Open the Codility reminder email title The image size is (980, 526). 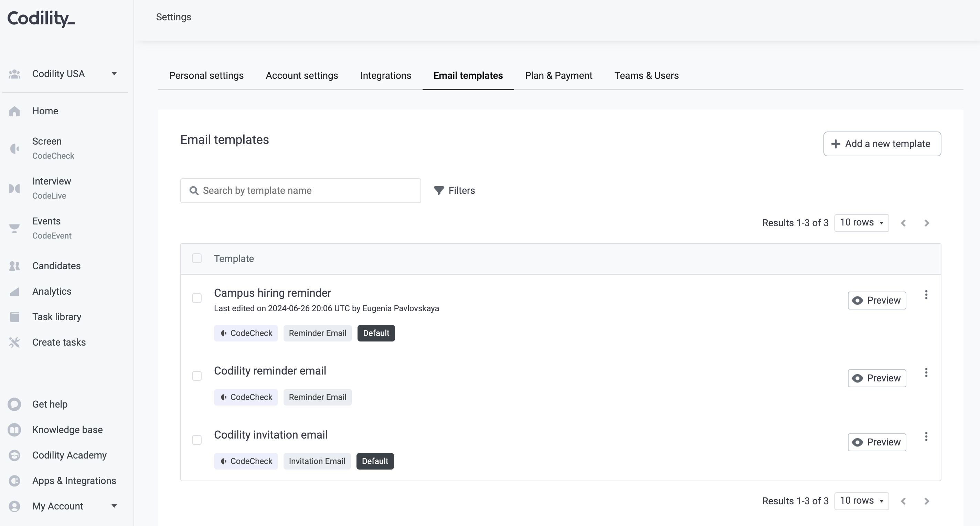click(270, 371)
